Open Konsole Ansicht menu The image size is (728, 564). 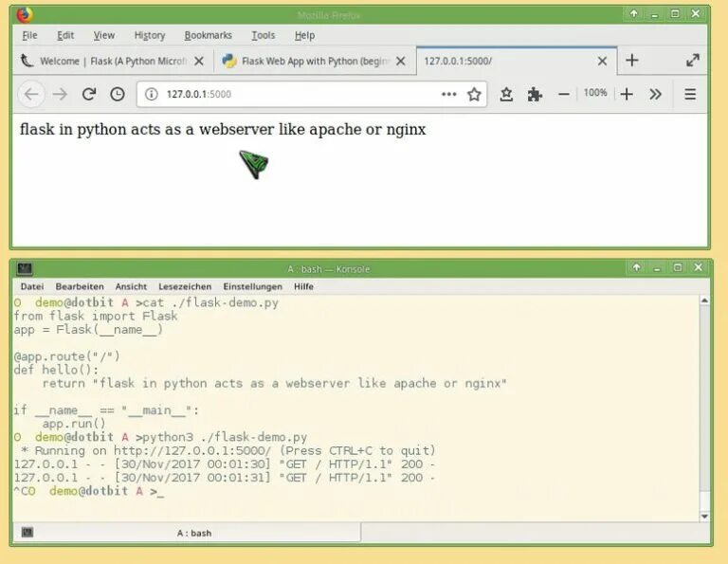[131, 286]
